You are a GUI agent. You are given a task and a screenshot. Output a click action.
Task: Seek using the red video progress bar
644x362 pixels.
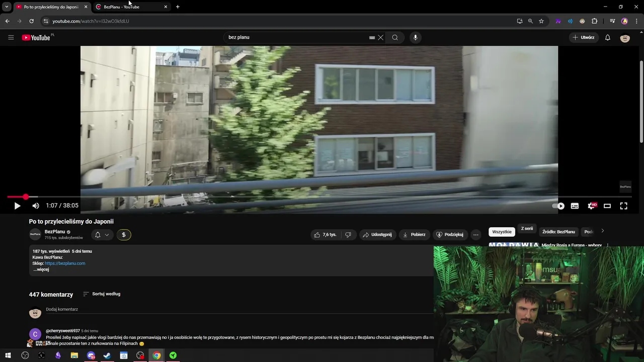319,197
